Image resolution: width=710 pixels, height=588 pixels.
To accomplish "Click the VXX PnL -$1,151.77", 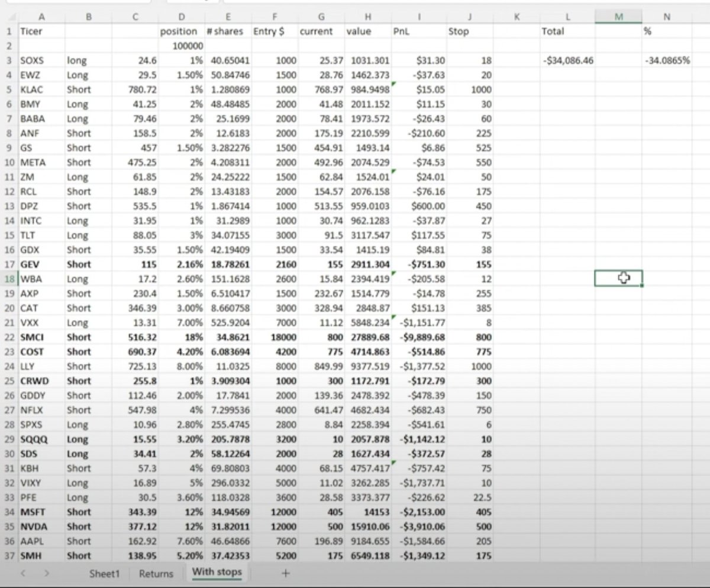I will pos(418,322).
